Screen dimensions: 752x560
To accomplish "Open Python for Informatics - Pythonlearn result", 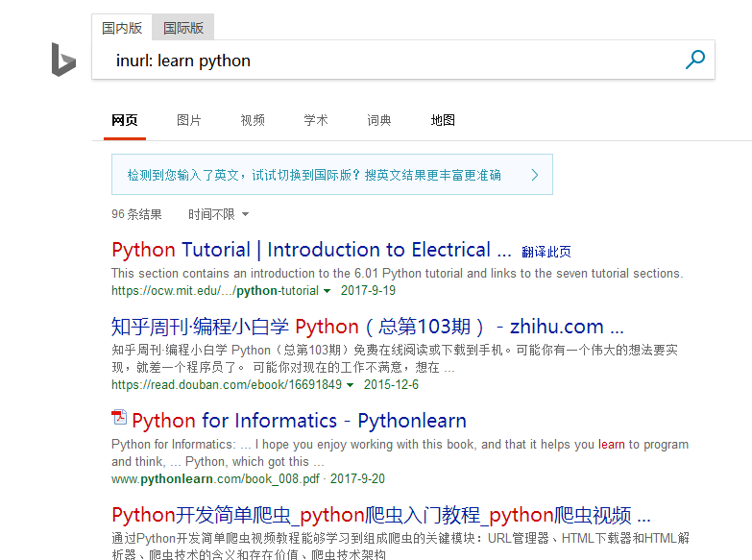I will click(x=299, y=421).
